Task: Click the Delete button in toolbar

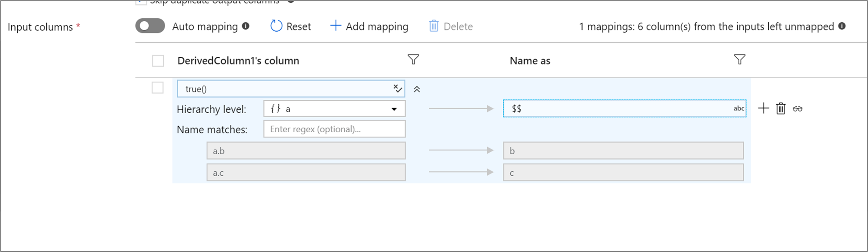Action: pyautogui.click(x=450, y=26)
